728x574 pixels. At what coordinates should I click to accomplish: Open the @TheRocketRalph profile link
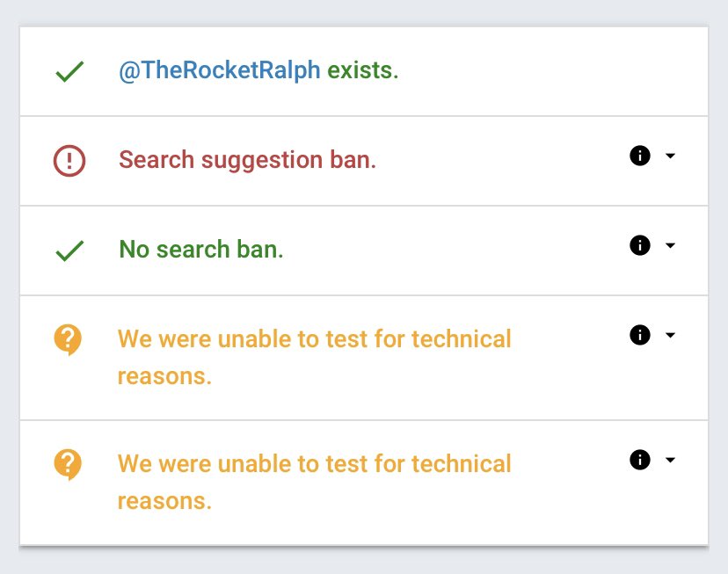[x=220, y=71]
